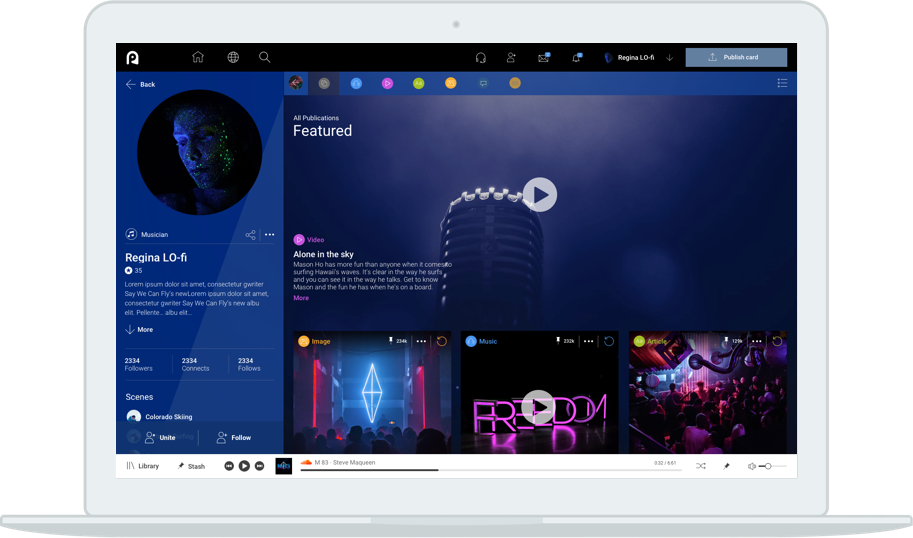Screen dimensions: 913x538
Task: Click M 83 - Steve Maqueen track title
Action: (x=345, y=462)
